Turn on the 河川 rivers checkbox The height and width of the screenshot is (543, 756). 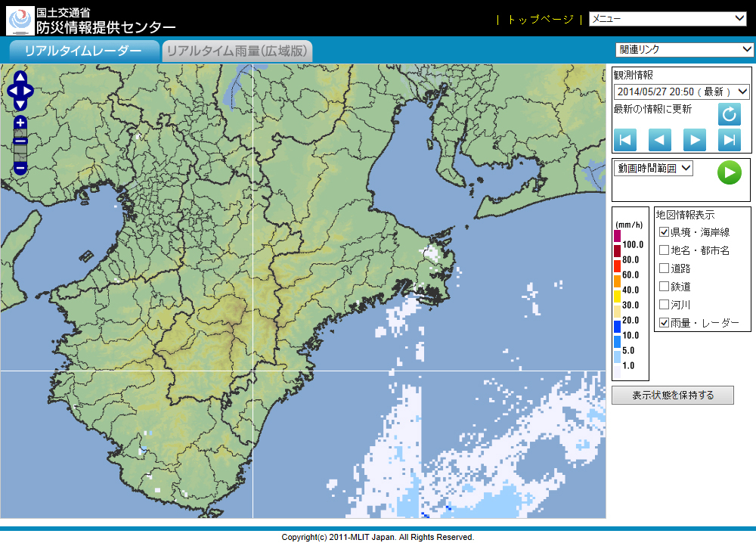(x=664, y=305)
